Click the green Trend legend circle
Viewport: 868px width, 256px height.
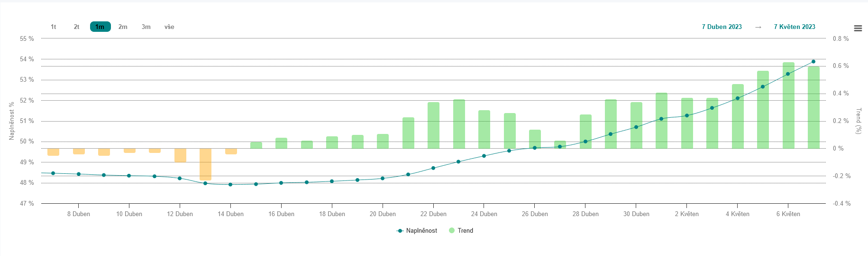tap(452, 231)
